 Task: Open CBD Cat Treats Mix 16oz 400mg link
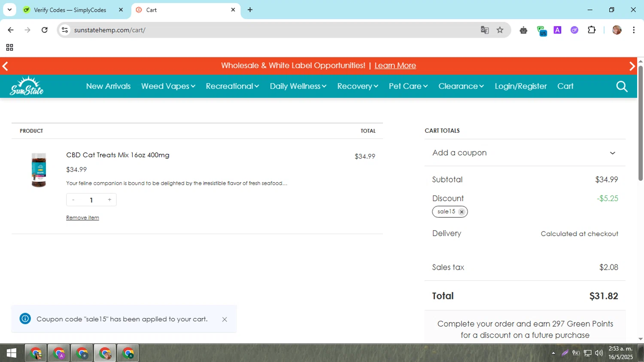point(118,155)
